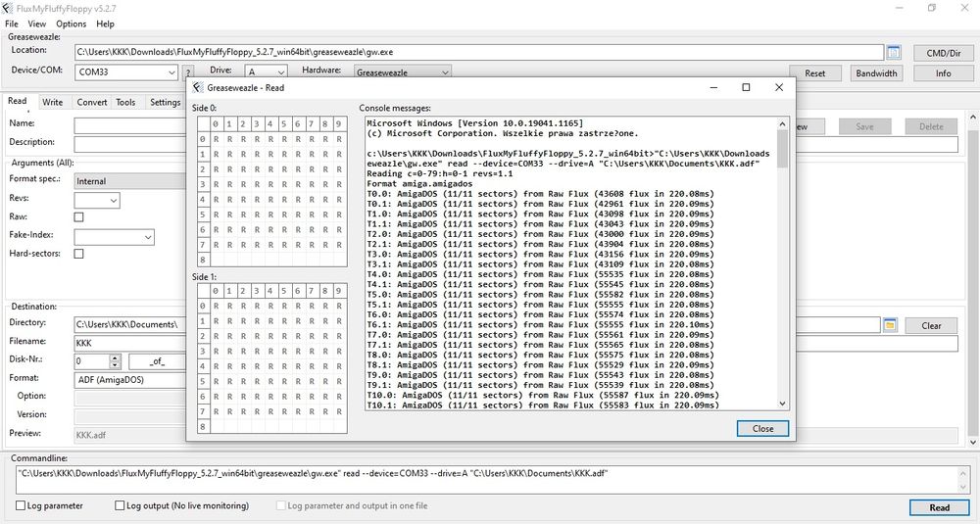Image resolution: width=980 pixels, height=524 pixels.
Task: Click the T9.1 AmigaDOS console line
Action: [540, 385]
